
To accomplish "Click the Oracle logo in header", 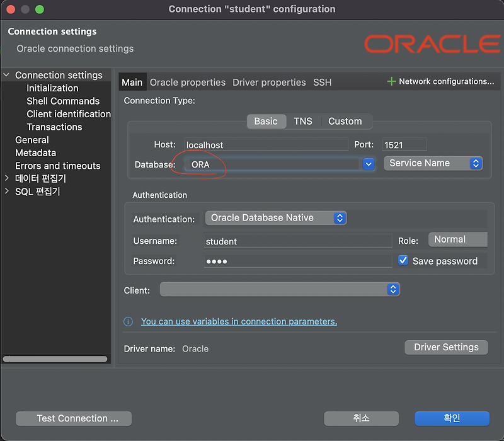I will (x=432, y=43).
